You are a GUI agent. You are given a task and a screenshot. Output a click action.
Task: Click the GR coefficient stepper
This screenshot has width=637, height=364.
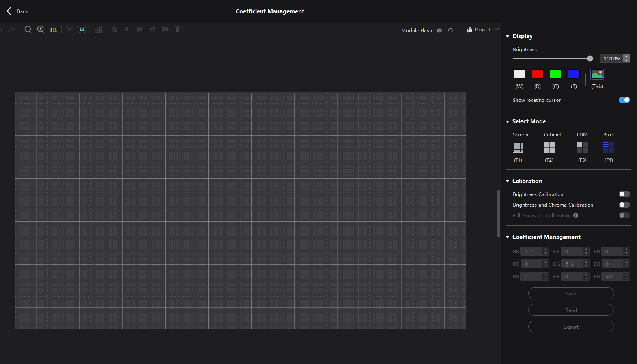tap(587, 251)
